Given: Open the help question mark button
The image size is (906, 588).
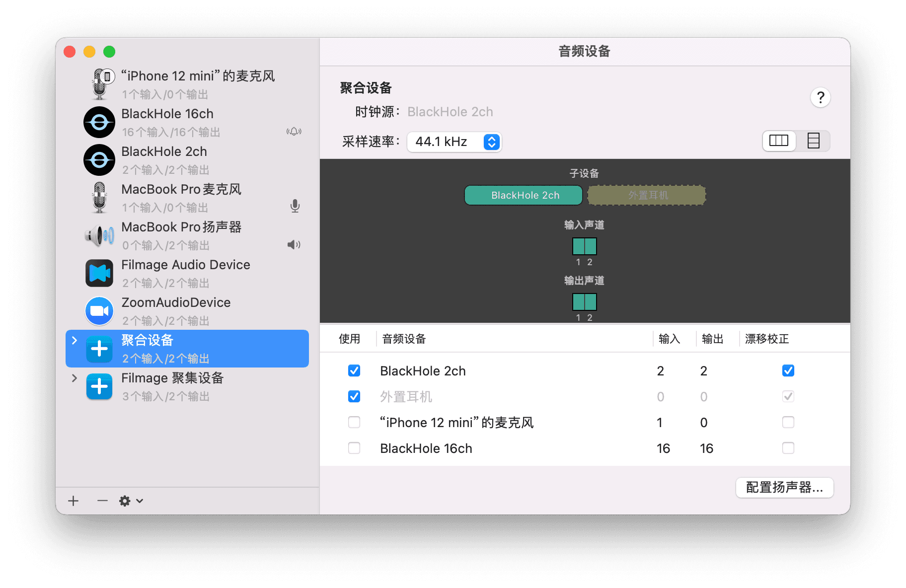Looking at the screenshot, I should click(820, 97).
